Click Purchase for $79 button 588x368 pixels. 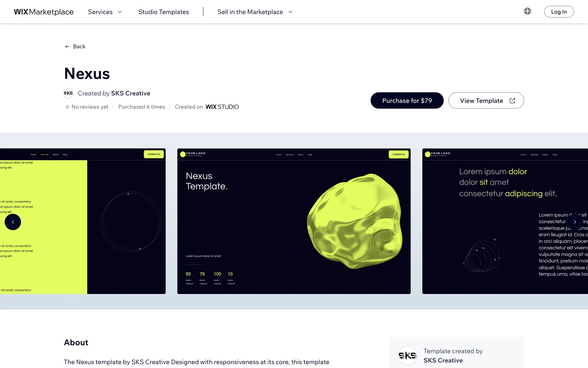tap(407, 101)
